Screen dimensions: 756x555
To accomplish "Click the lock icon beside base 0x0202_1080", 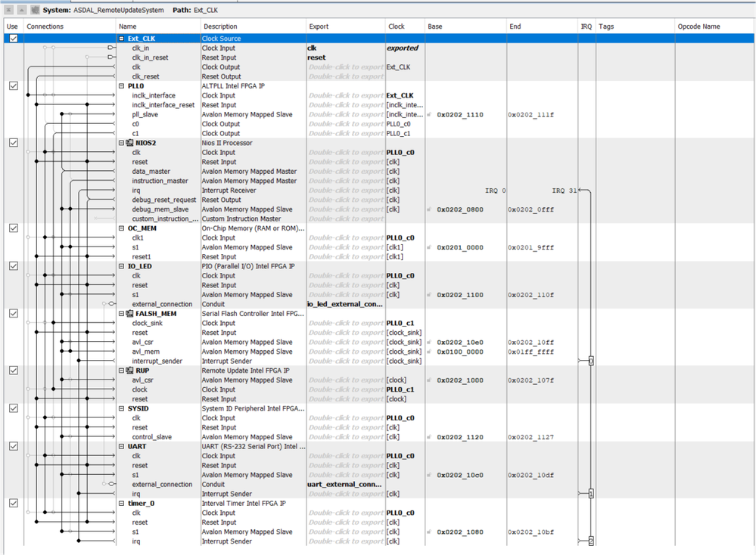I will [x=428, y=532].
